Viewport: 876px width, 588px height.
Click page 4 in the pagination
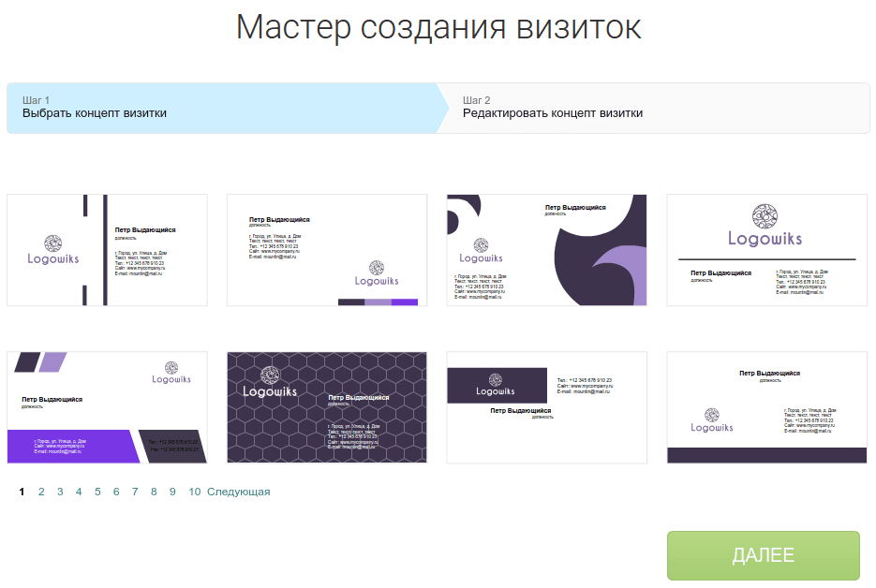[79, 492]
